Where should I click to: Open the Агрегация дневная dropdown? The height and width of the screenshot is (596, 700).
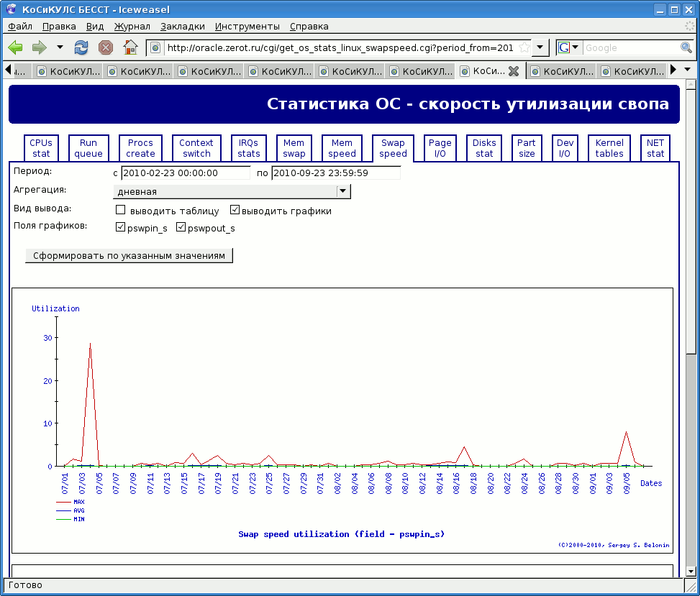232,191
